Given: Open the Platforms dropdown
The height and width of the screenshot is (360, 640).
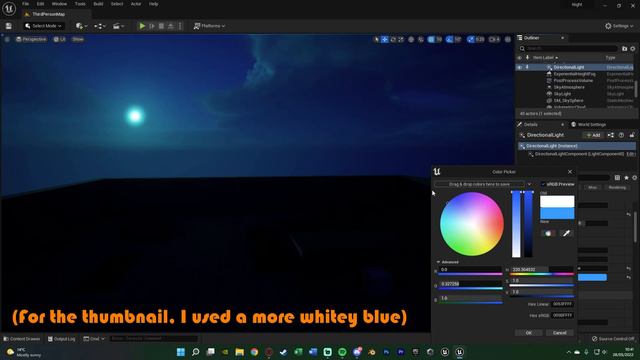Looking at the screenshot, I should [209, 26].
